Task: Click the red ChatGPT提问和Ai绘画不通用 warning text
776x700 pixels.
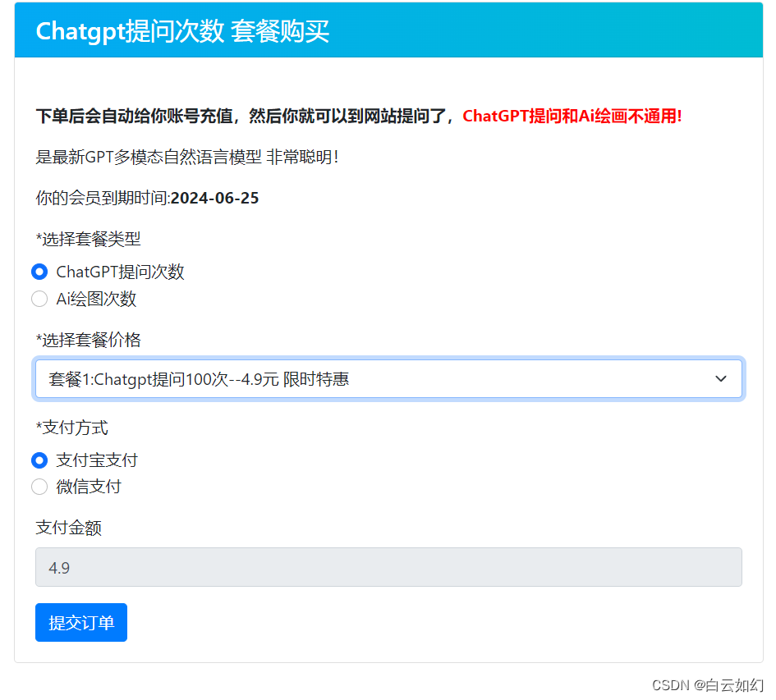Action: [572, 117]
